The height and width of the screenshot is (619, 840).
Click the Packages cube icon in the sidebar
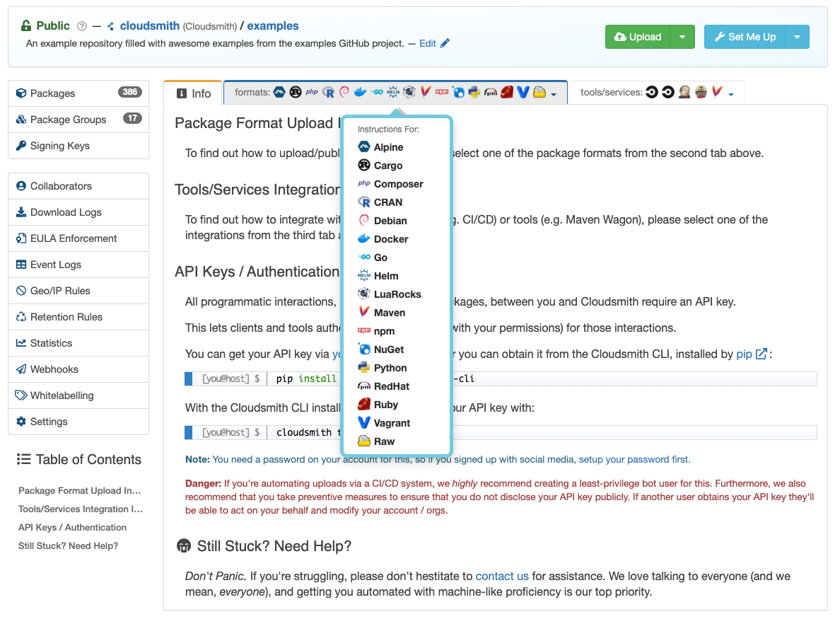tap(21, 93)
